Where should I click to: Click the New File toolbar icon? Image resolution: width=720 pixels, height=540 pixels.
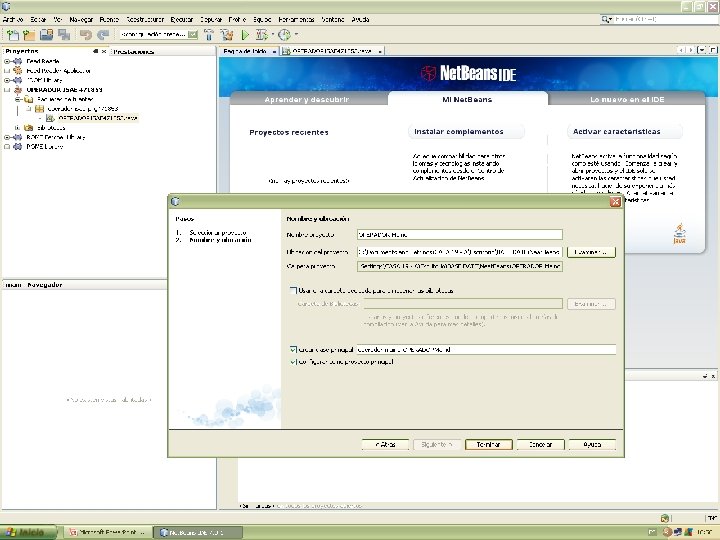click(x=13, y=35)
